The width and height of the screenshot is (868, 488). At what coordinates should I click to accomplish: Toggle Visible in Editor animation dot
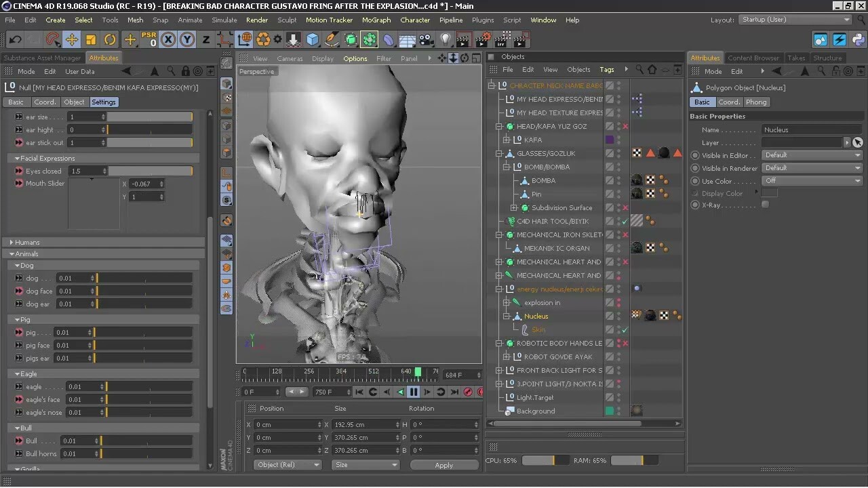(695, 155)
